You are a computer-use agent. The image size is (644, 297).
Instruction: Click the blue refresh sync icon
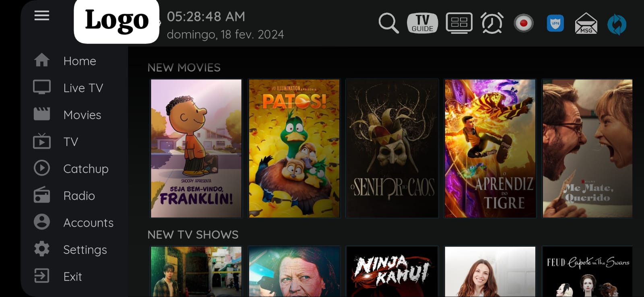coord(617,24)
